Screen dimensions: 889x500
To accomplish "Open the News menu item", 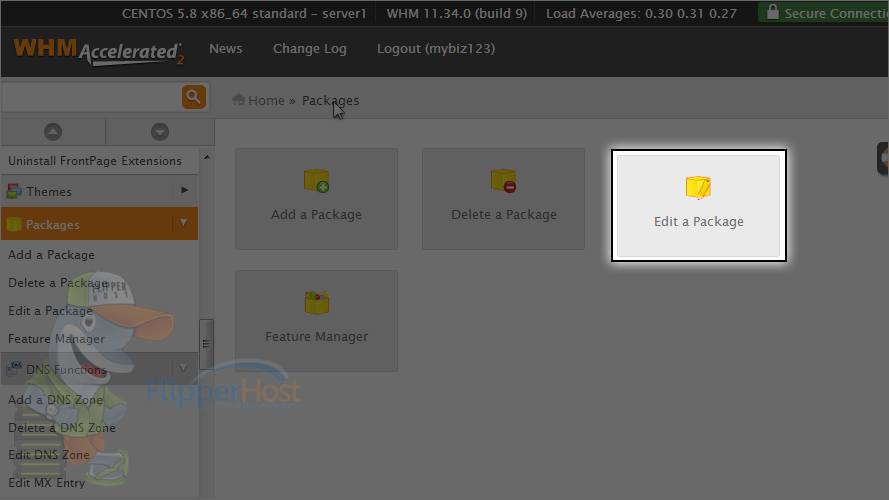I will (226, 49).
